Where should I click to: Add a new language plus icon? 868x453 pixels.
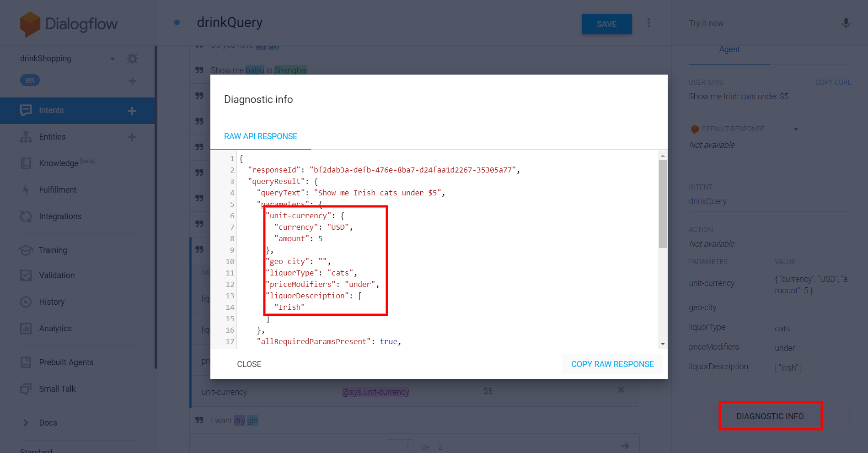coord(132,81)
